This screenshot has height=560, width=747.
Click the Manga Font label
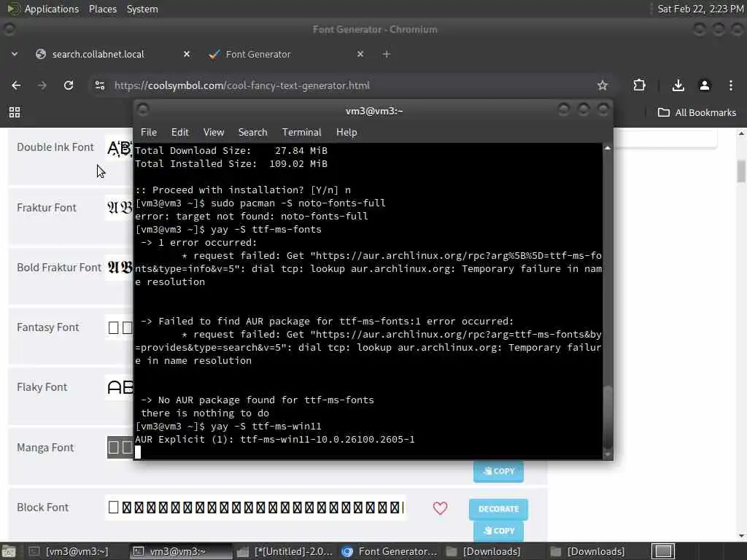(x=45, y=448)
